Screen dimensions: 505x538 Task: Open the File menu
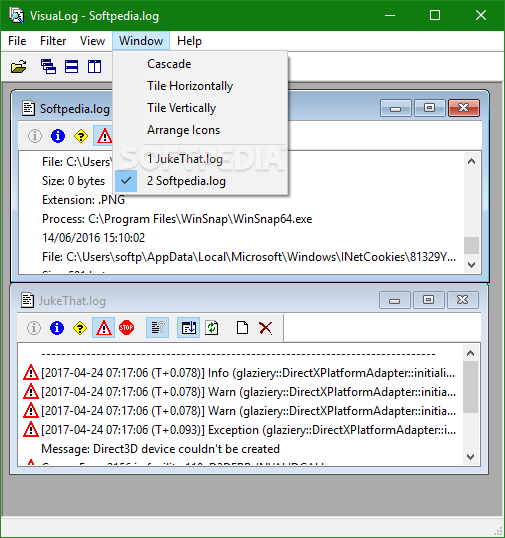17,41
